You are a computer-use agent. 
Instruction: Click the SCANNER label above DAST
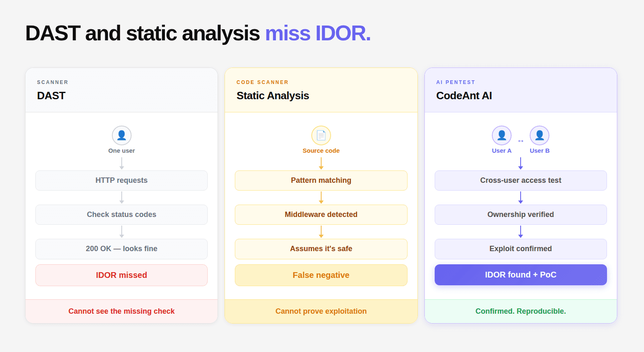click(53, 82)
